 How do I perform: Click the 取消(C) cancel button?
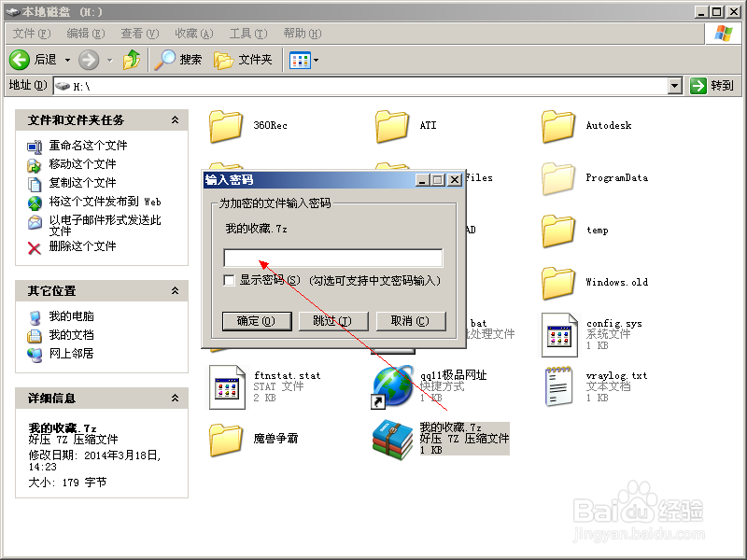(411, 321)
